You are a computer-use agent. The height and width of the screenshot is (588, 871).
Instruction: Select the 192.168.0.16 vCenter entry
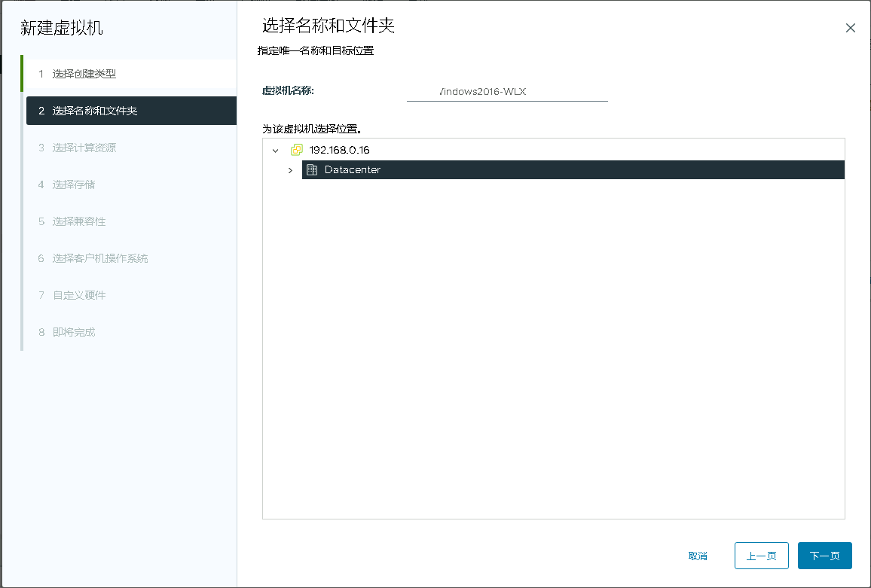(x=339, y=150)
